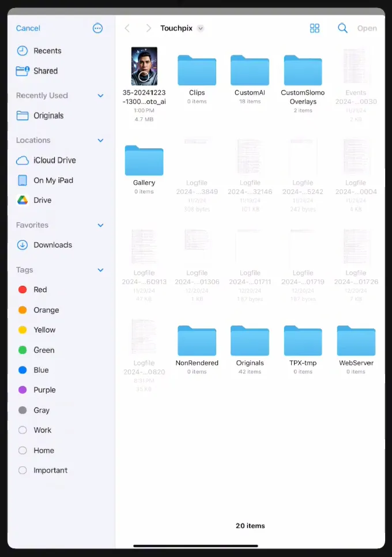Tap the search magnifier icon
This screenshot has width=392, height=557.
[342, 28]
